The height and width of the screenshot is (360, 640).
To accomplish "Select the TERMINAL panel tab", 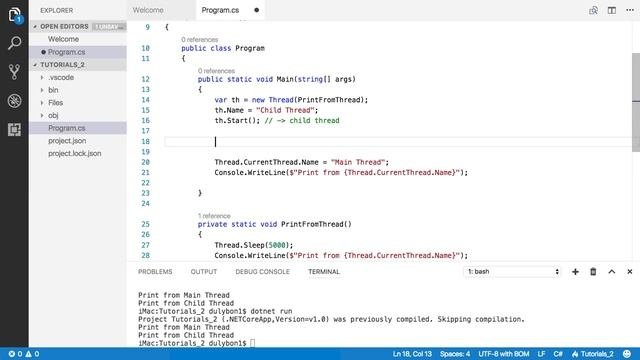I will tap(324, 272).
